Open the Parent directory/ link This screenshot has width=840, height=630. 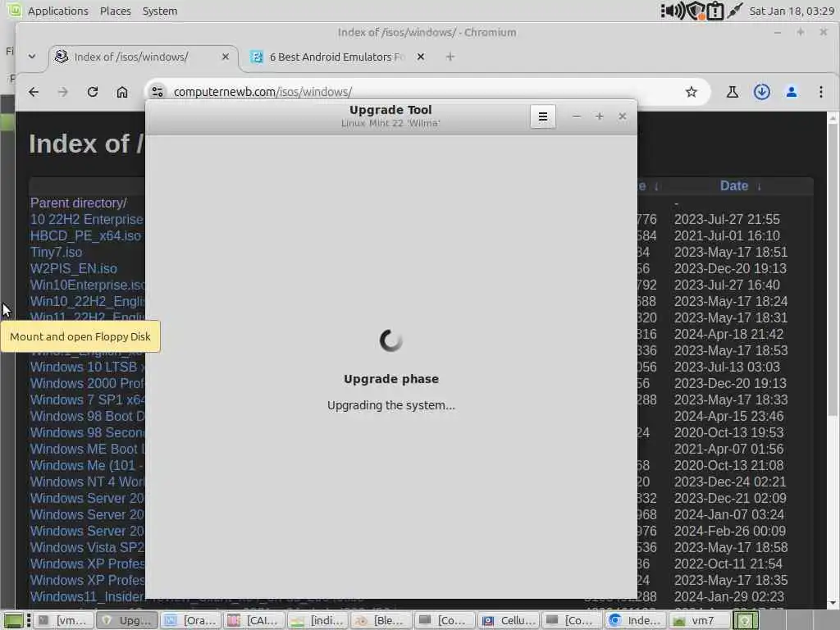78,203
